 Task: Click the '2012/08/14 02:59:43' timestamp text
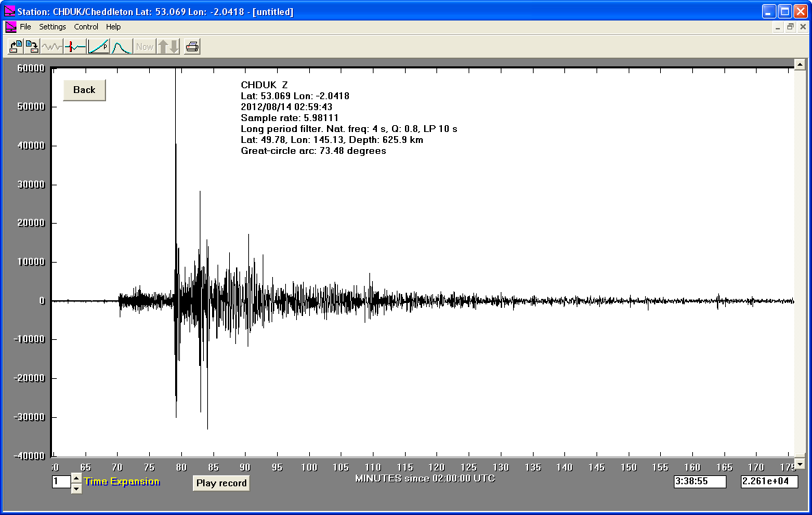pos(287,107)
